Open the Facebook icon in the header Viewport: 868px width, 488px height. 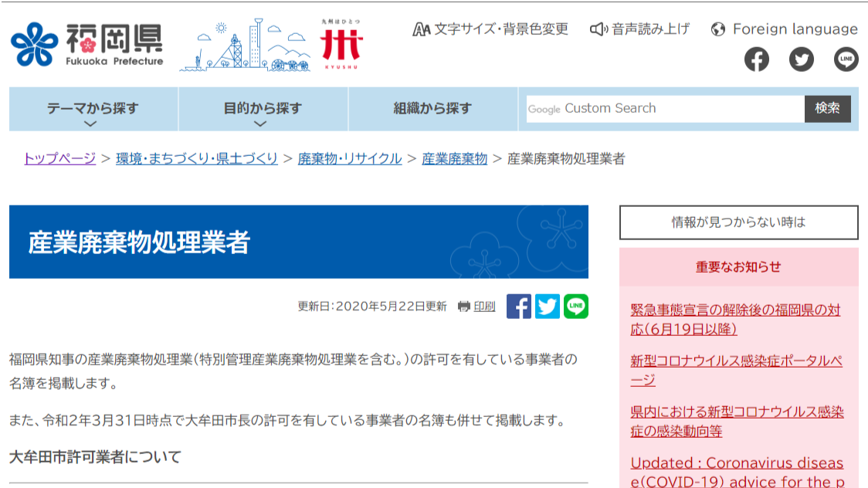(756, 59)
